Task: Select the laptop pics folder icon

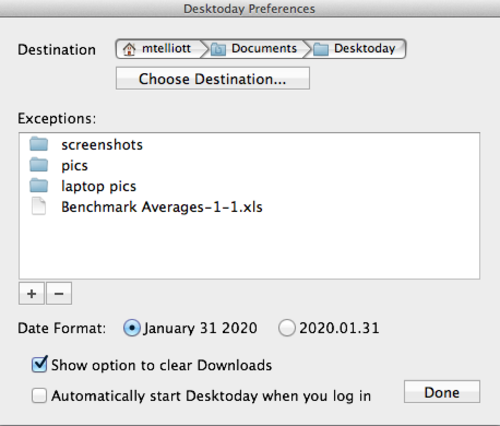Action: point(39,186)
